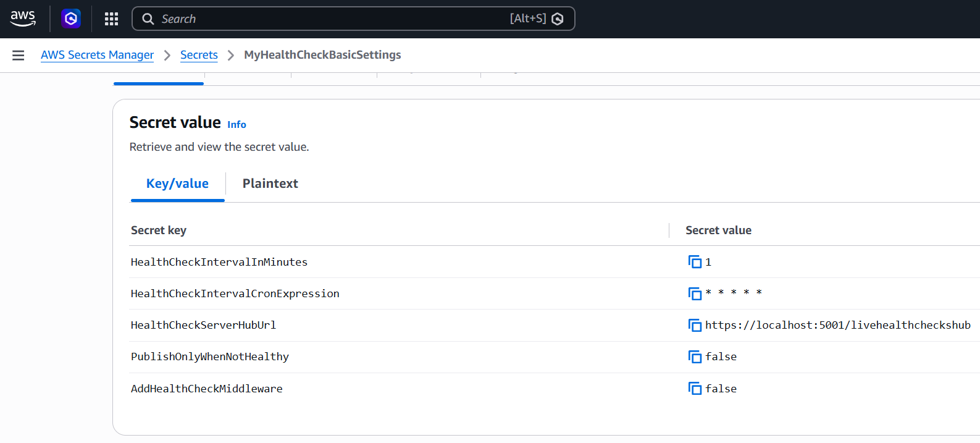Click the MyHealthCheckBasicSettings breadcrumb text
The width and height of the screenshot is (980, 443).
[322, 55]
